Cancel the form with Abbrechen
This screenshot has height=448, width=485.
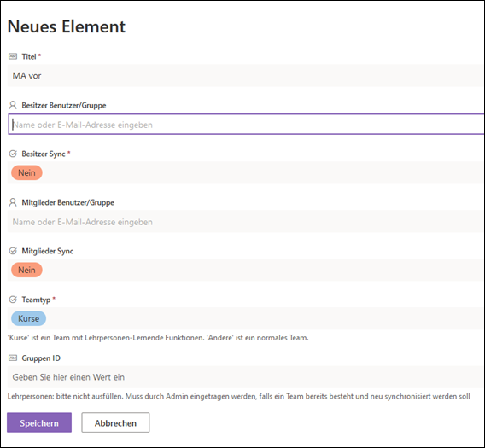(115, 422)
